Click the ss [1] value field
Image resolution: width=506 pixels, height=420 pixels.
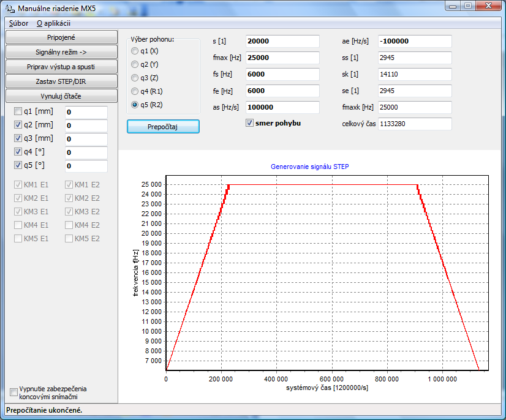[x=415, y=58]
